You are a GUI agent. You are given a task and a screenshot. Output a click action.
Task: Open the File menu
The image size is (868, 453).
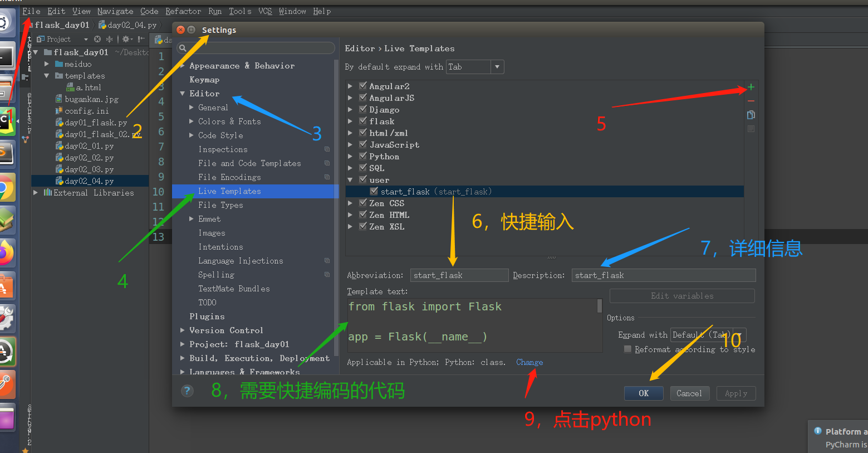click(31, 11)
